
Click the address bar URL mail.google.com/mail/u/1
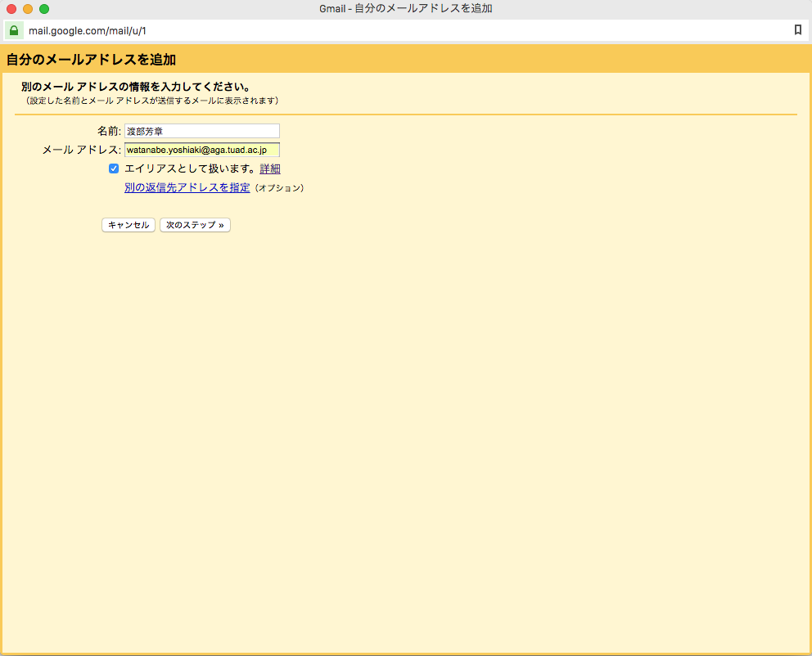[x=88, y=31]
